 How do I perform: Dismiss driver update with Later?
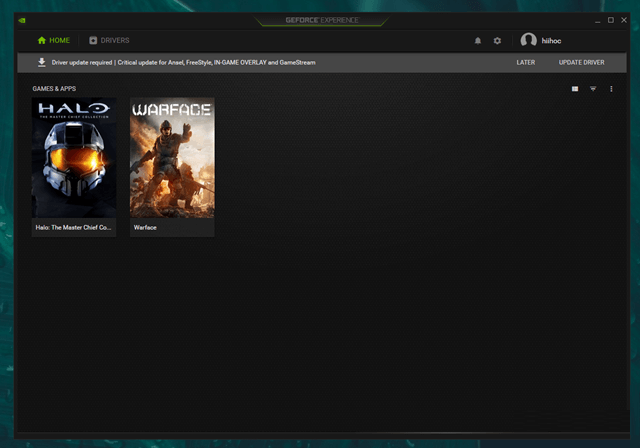[x=525, y=62]
